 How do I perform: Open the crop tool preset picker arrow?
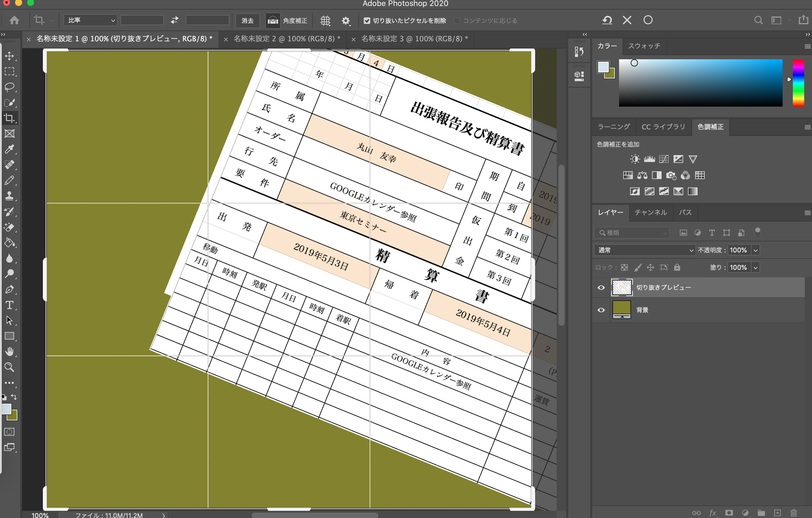[52, 21]
